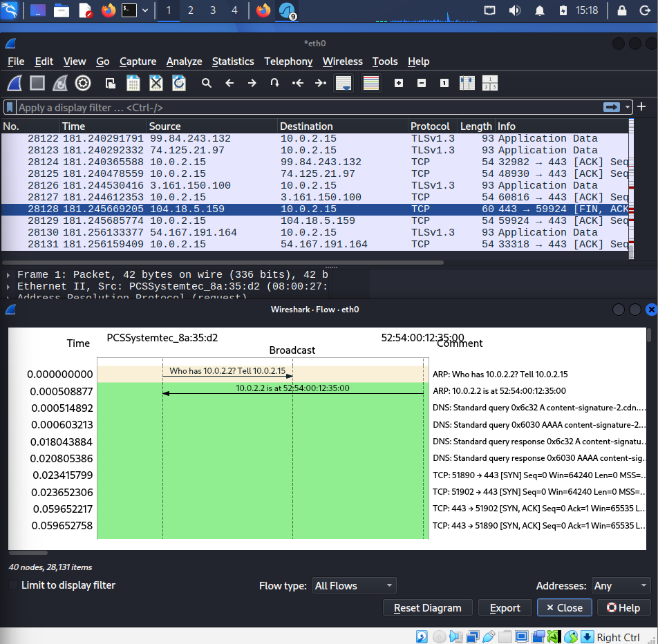Open a capture file icon

(x=111, y=83)
